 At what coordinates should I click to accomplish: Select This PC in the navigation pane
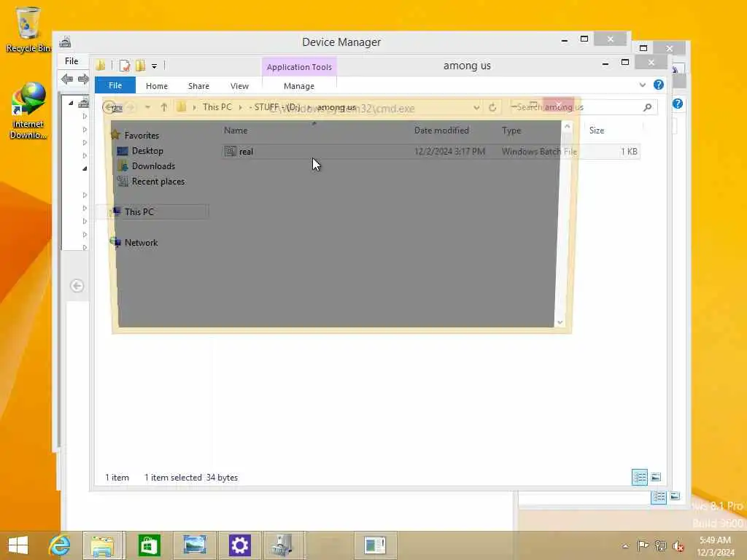click(139, 212)
